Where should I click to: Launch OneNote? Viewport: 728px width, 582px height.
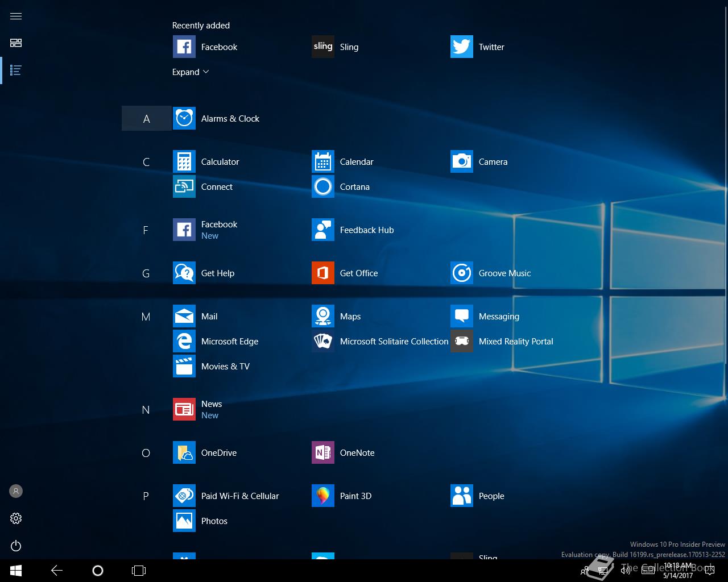coord(344,452)
